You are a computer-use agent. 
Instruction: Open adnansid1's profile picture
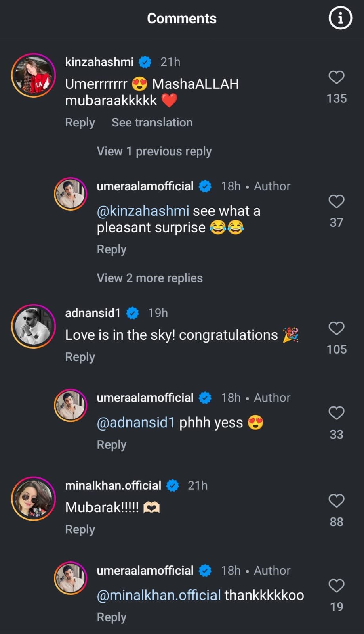coord(34,326)
